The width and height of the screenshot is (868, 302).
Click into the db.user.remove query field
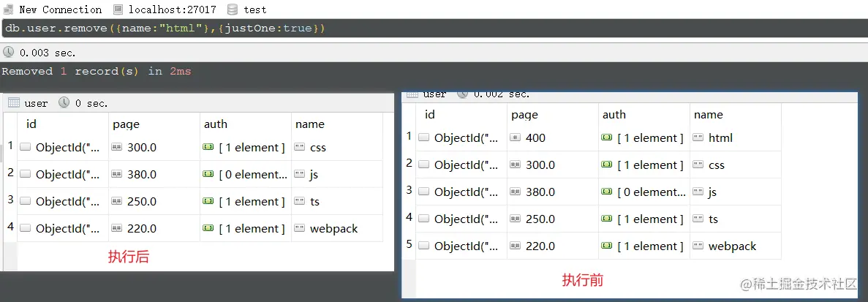(434, 28)
